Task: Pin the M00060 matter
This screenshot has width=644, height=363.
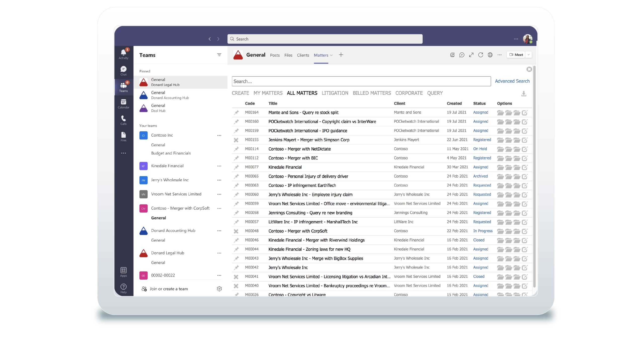Action: click(x=236, y=194)
